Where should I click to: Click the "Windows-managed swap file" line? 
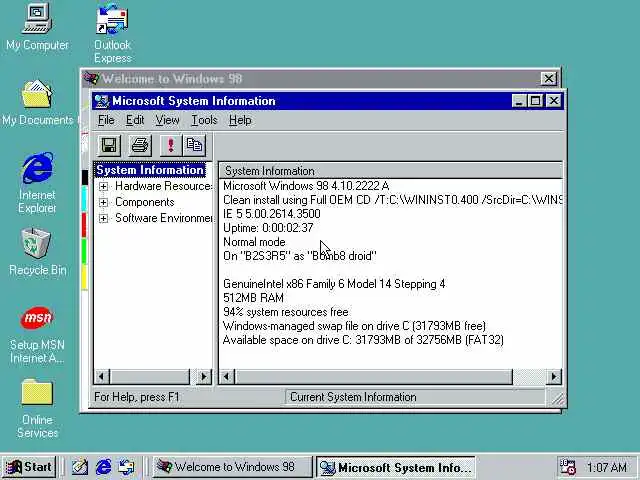[354, 326]
